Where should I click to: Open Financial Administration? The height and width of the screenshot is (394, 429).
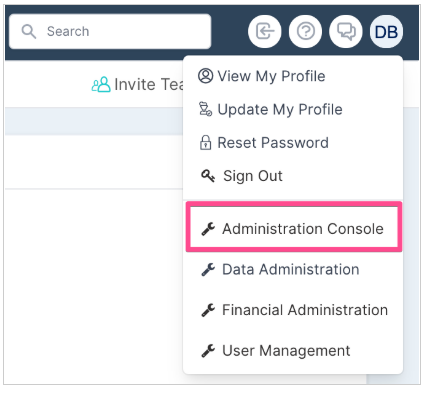[x=294, y=310]
